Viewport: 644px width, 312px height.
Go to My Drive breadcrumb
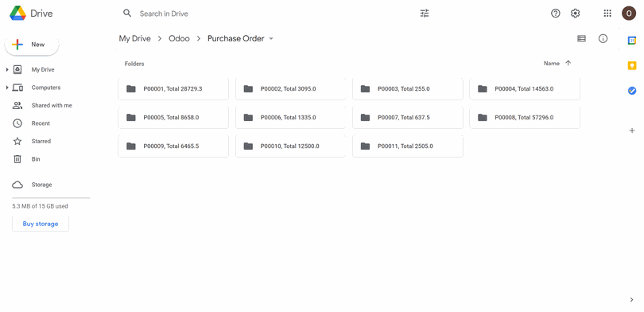(134, 39)
